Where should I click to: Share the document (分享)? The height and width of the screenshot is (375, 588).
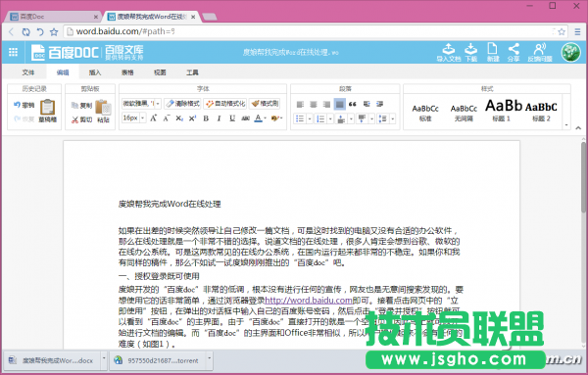click(514, 53)
